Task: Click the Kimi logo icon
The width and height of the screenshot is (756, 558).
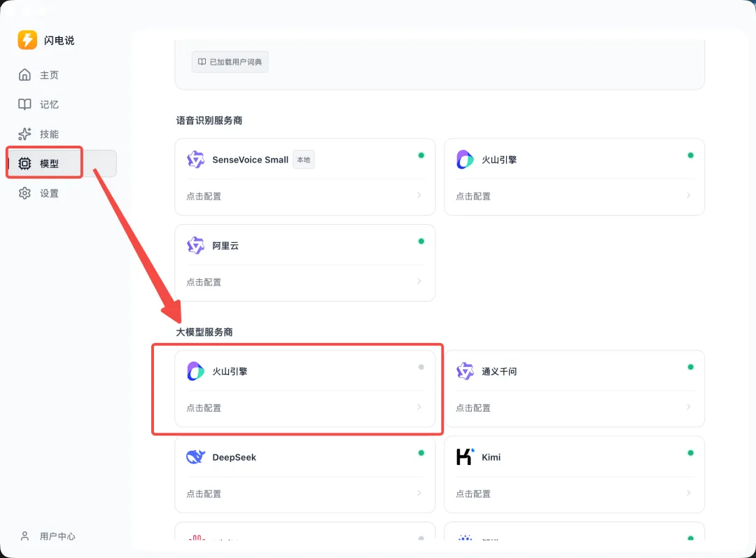Action: [465, 456]
